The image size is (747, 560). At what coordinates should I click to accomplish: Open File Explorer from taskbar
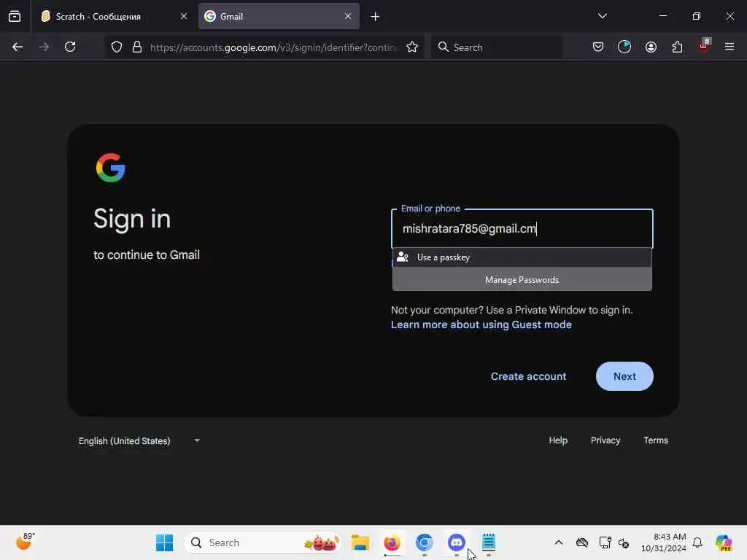tap(360, 542)
